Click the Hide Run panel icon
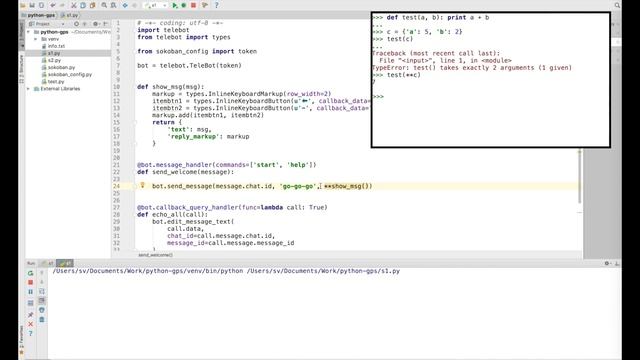Image resolution: width=640 pixels, height=360 pixels. tap(617, 263)
